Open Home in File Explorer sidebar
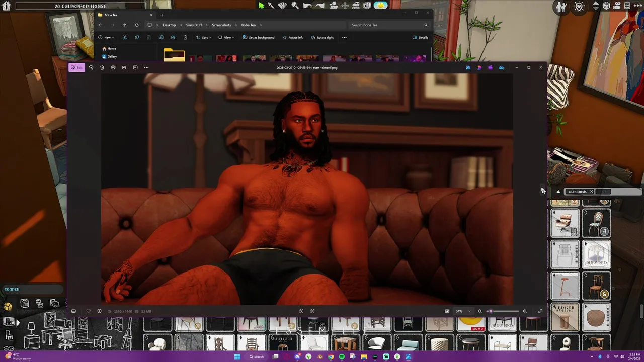This screenshot has width=644, height=362. coord(109,48)
